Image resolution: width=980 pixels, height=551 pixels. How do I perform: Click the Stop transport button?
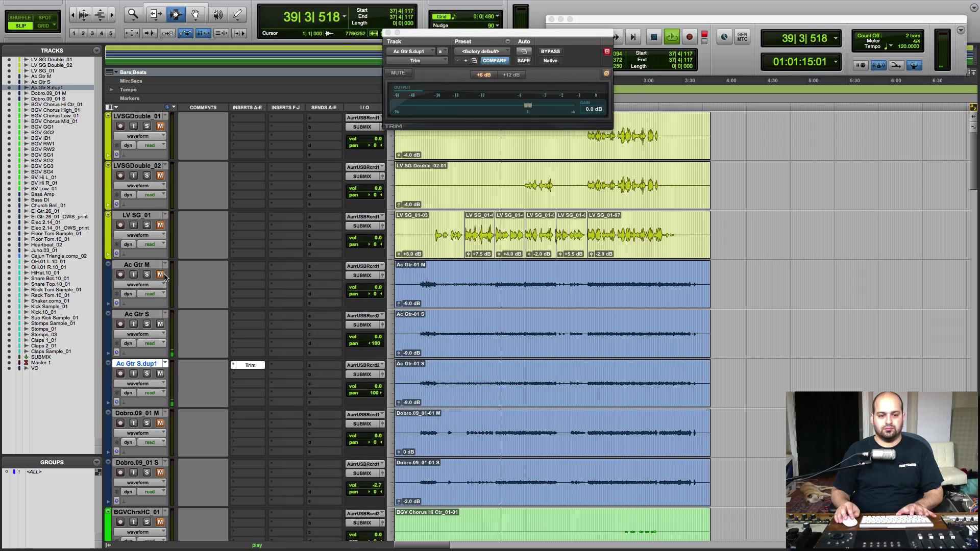pos(654,37)
